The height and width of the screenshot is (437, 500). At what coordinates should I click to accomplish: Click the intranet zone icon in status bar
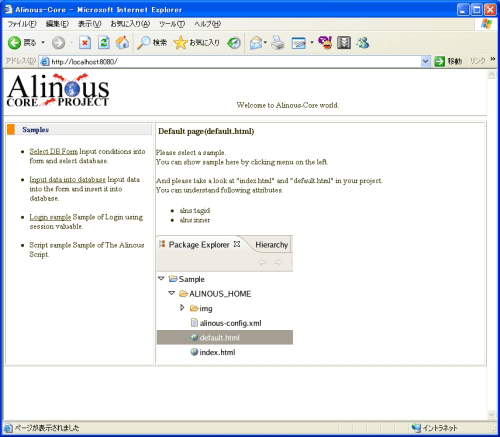[x=416, y=428]
